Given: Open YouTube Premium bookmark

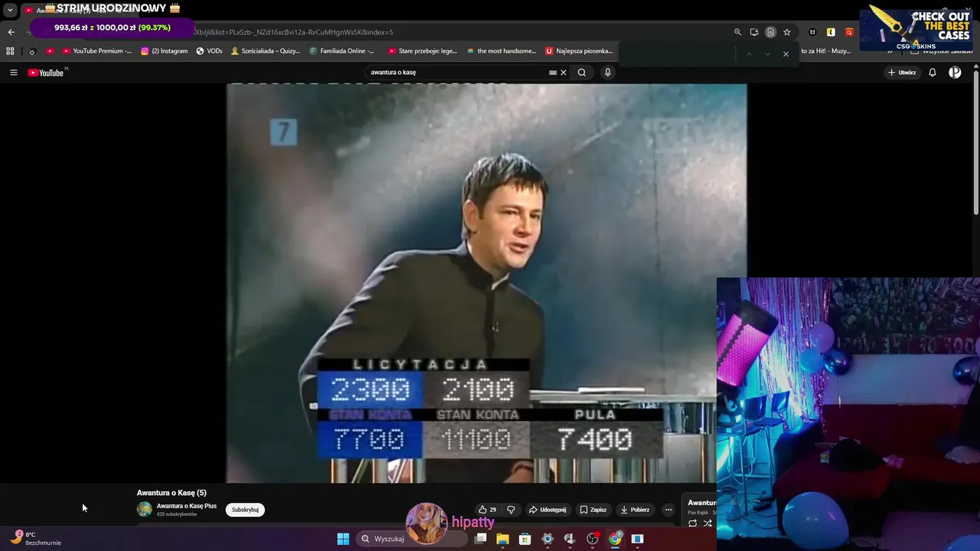Looking at the screenshot, I should [97, 51].
